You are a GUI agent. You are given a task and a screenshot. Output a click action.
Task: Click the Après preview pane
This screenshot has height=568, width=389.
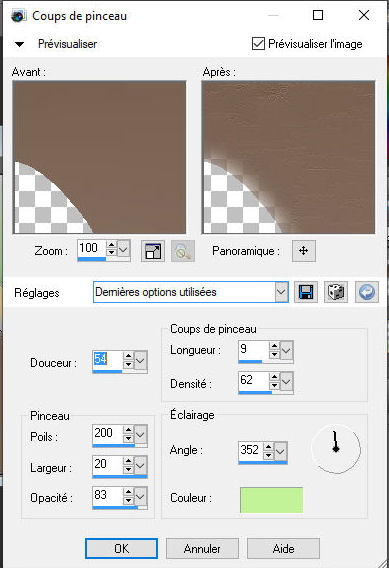tap(288, 157)
